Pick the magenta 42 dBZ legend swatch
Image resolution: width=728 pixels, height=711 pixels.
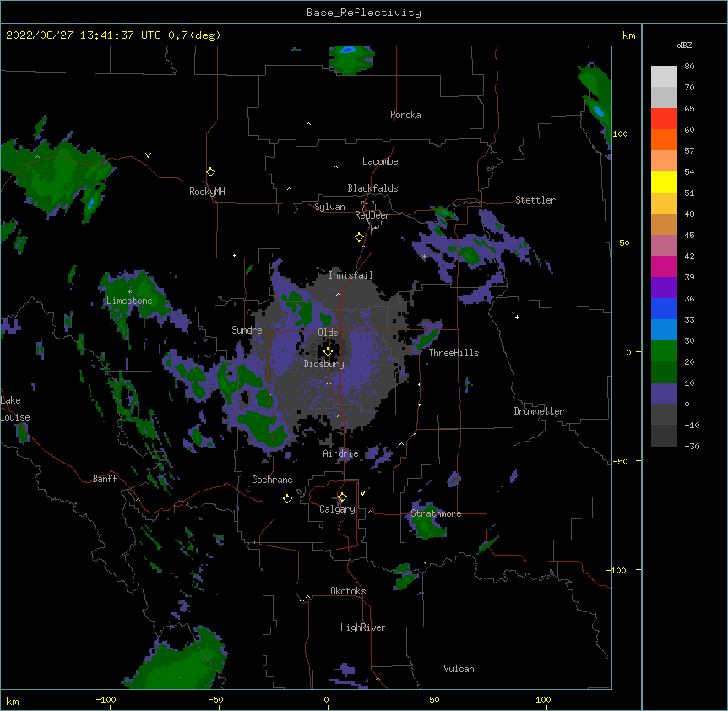pyautogui.click(x=664, y=266)
